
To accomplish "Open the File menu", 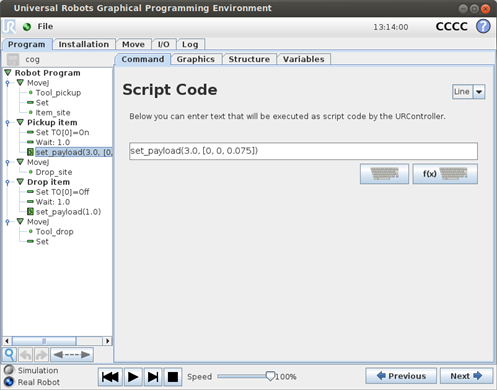I will pos(45,26).
